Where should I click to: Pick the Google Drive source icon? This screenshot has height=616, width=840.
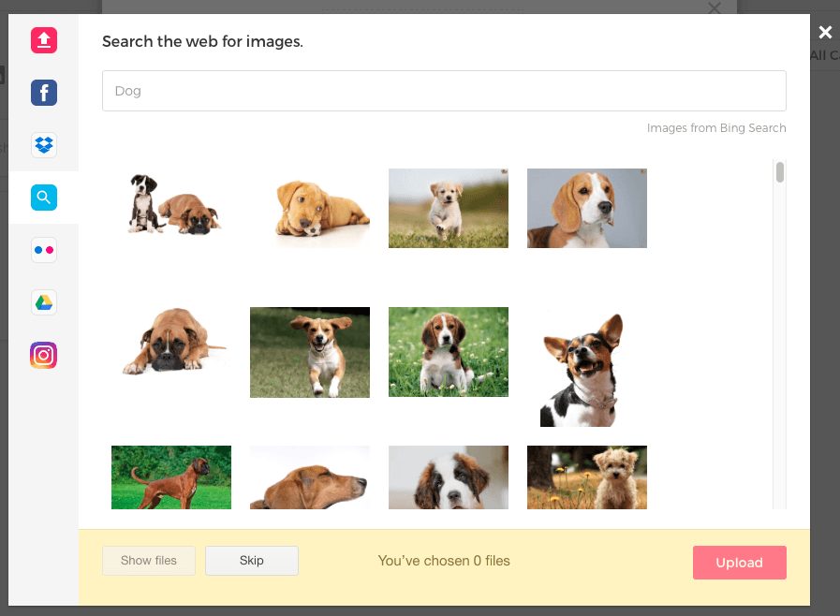(x=44, y=302)
